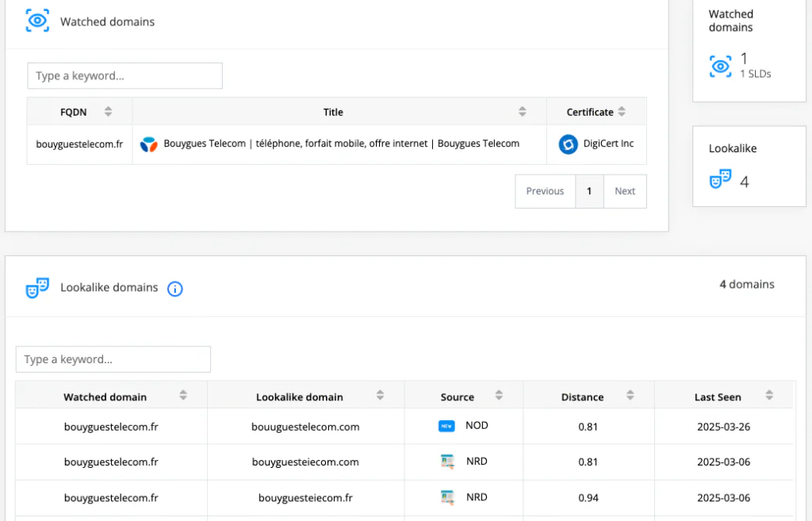
Task: Click the keyword search field under Lookalike domains
Action: click(113, 359)
